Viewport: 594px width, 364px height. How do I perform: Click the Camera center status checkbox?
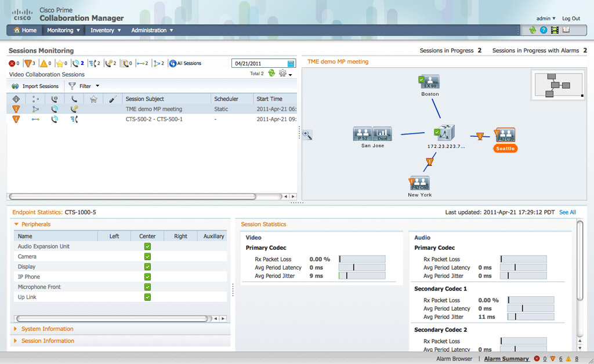(147, 257)
